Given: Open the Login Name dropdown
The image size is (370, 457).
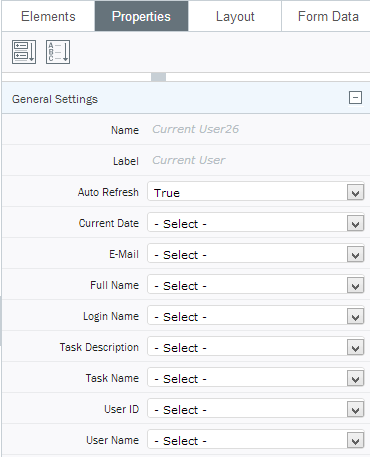Looking at the screenshot, I should click(256, 316).
